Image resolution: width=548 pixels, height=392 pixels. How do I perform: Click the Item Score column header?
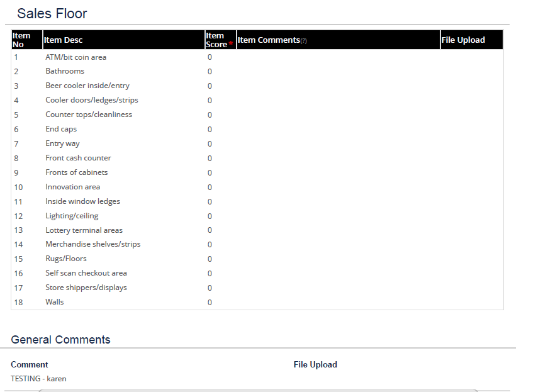coord(221,40)
